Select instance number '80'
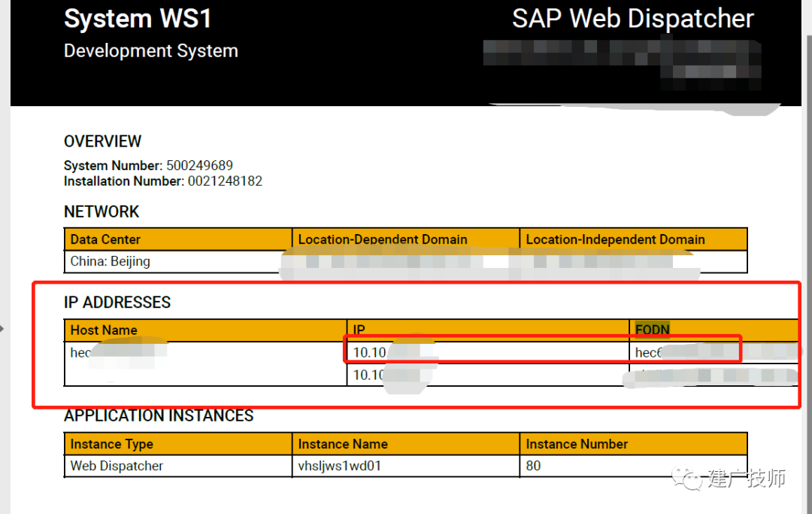The image size is (812, 514). pyautogui.click(x=633, y=466)
